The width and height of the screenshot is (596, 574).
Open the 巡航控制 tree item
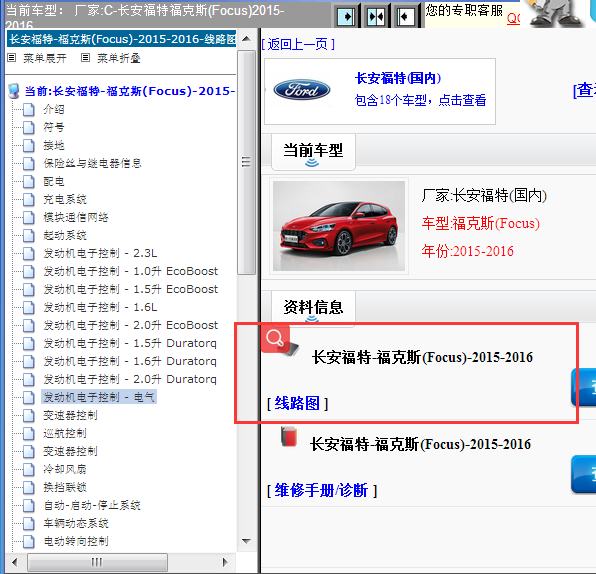65,433
